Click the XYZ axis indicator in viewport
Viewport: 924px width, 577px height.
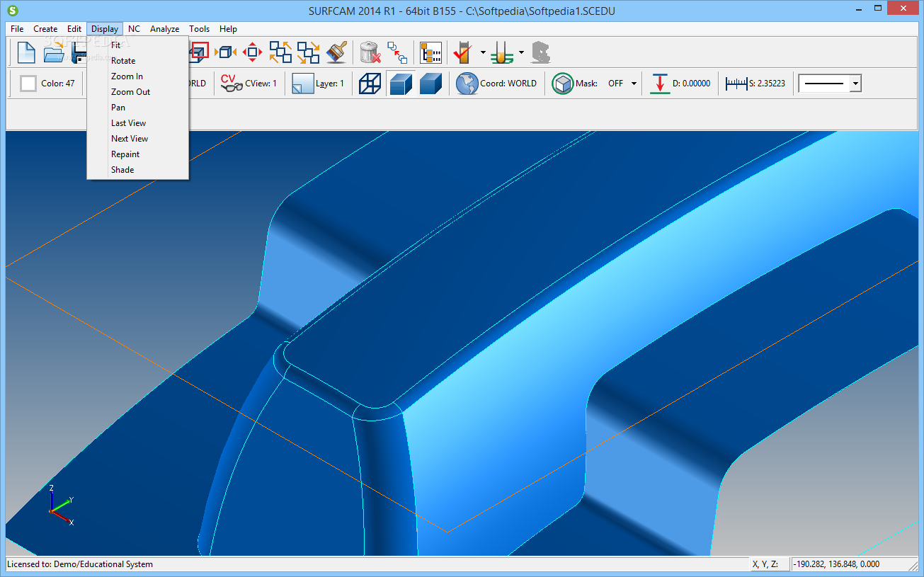click(61, 505)
